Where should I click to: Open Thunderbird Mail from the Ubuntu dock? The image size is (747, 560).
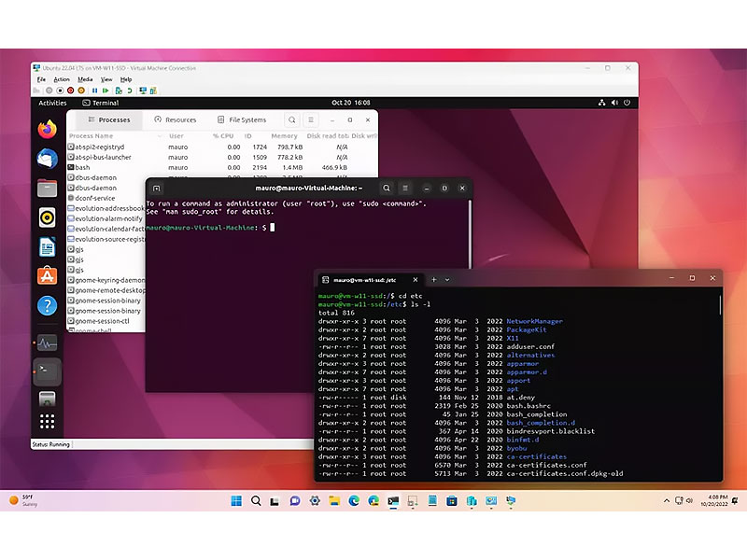(x=48, y=159)
